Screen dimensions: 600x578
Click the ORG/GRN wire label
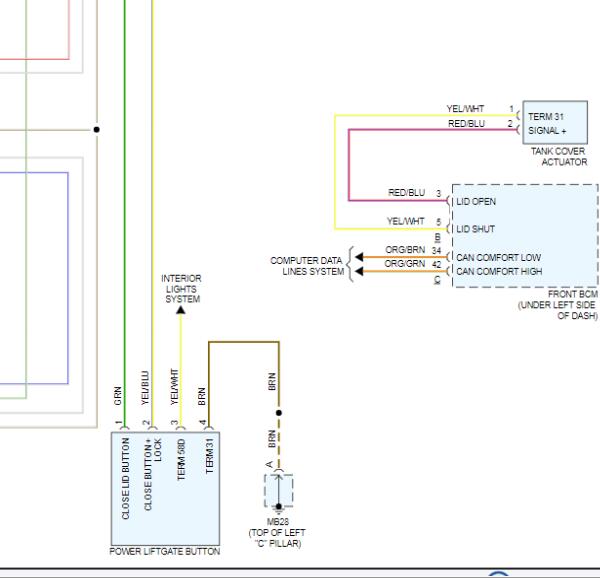pyautogui.click(x=405, y=263)
